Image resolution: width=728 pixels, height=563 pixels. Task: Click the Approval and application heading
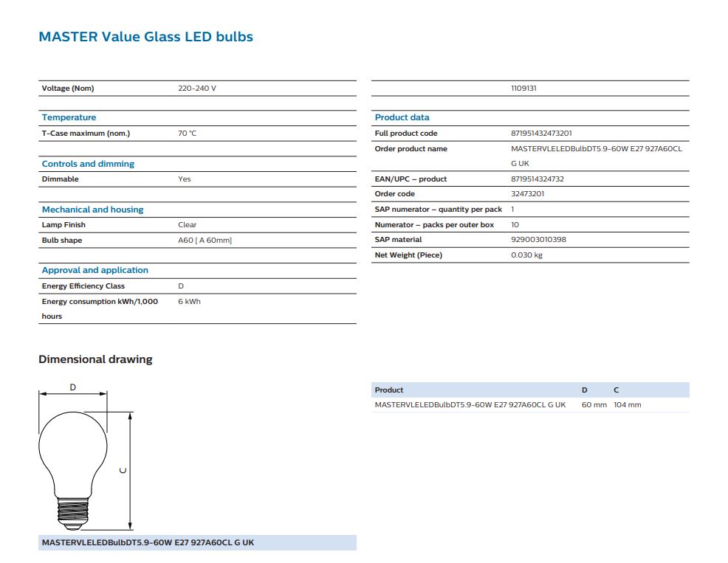95,270
